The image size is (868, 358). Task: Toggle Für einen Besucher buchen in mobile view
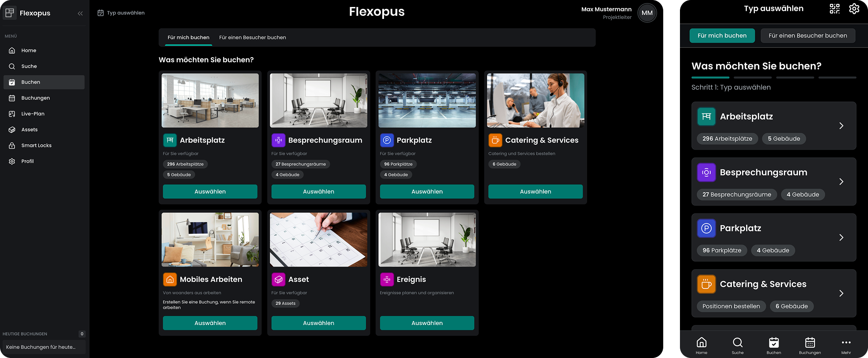[808, 36]
